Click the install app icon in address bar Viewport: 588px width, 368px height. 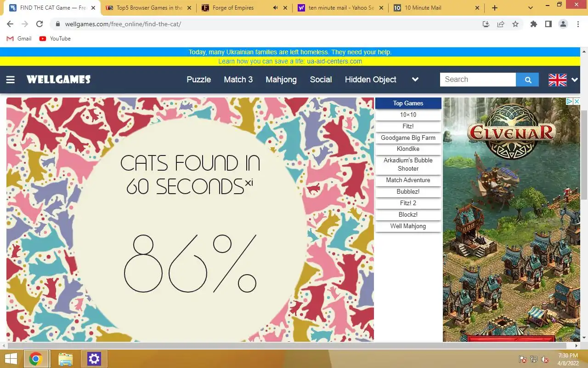tap(486, 24)
